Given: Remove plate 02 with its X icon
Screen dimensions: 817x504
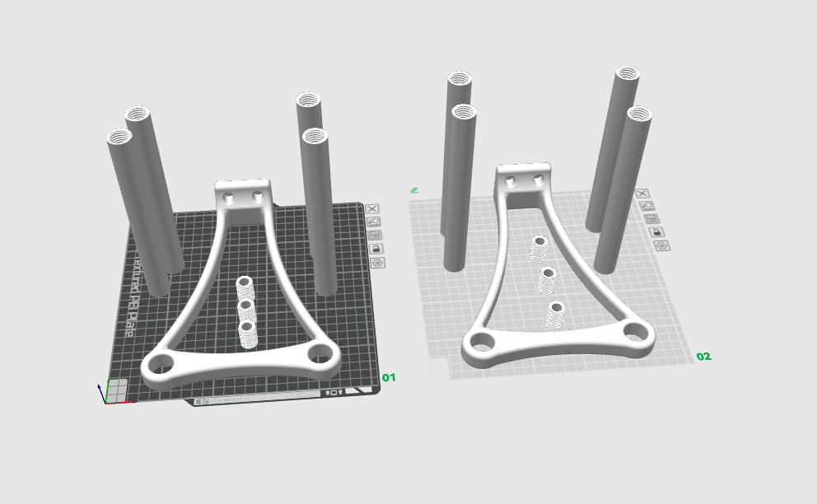Looking at the screenshot, I should (642, 194).
